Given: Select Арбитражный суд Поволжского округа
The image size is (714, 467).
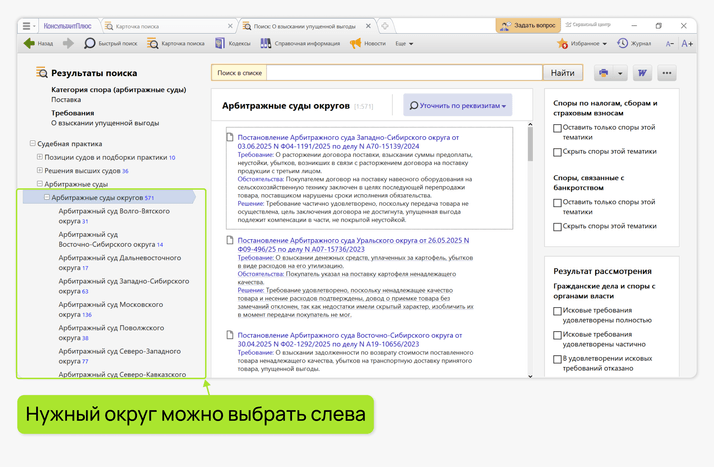Looking at the screenshot, I should pyautogui.click(x=111, y=333).
